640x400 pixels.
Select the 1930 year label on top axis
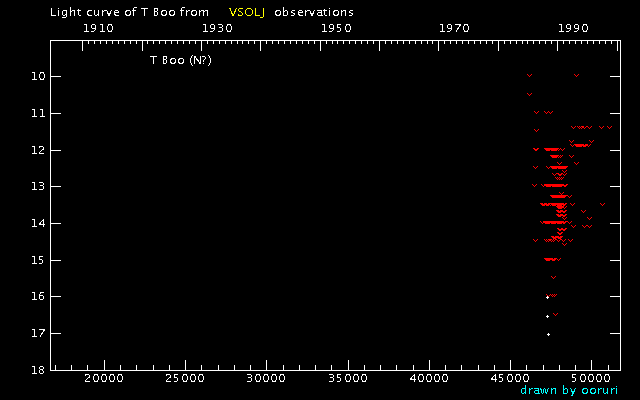217,28
